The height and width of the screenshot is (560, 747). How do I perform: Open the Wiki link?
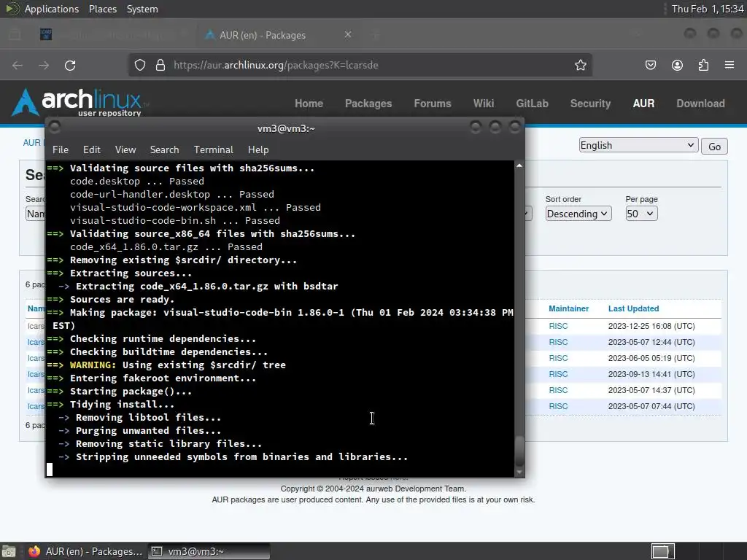point(484,104)
